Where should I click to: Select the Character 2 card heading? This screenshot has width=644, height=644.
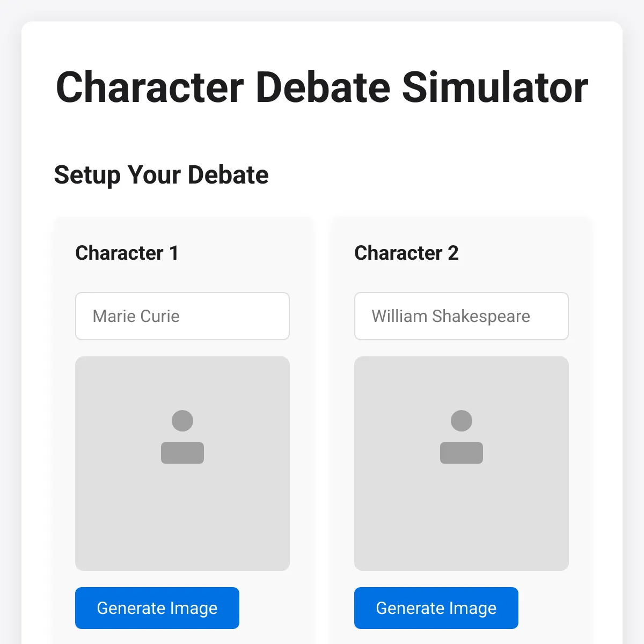(x=406, y=253)
